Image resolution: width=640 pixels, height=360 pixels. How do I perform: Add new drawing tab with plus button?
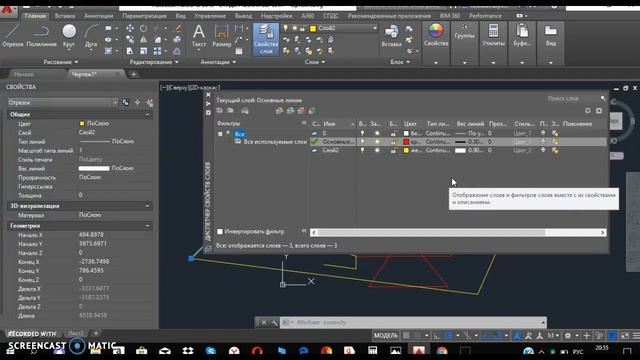(133, 74)
